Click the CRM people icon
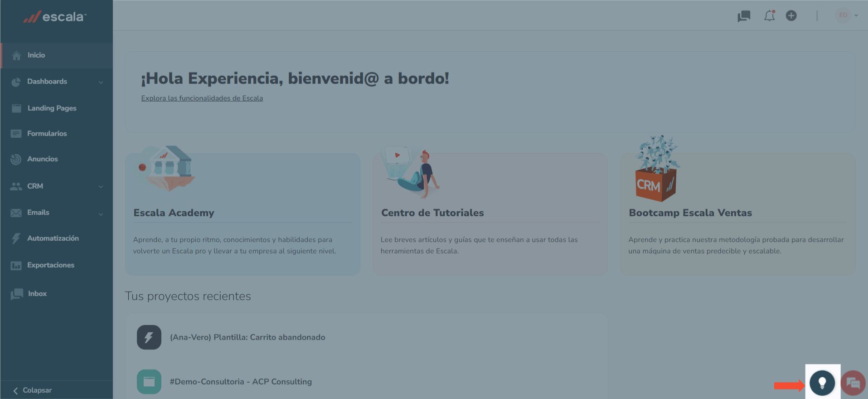Screen dimensions: 868x399 click(16, 186)
